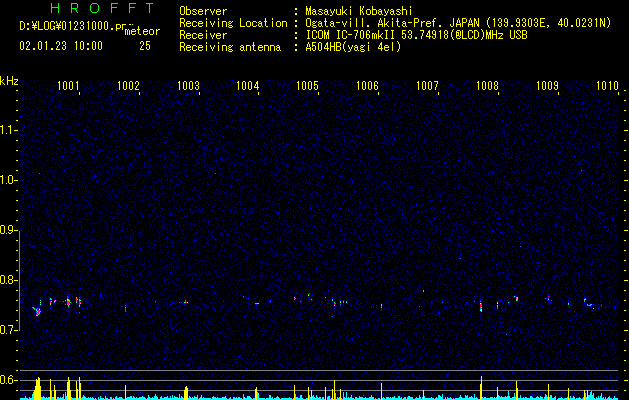Click the 1007 time axis marker
Viewport: 629px width, 400px height.
(x=428, y=86)
